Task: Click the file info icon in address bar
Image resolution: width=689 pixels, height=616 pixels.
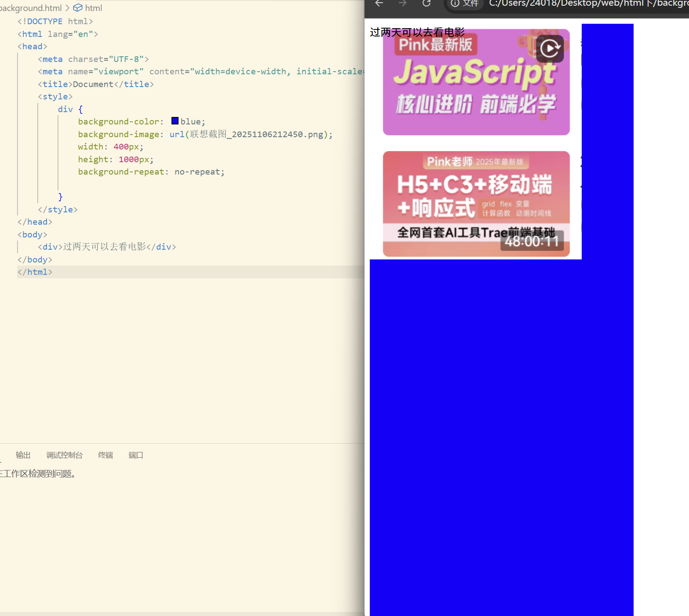Action: coord(455,4)
